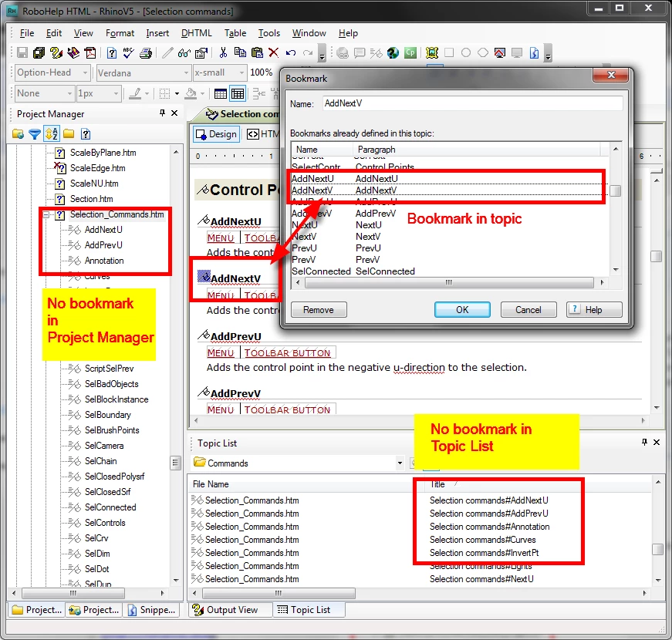Open the Commands folder dropdown in Topic List
Screen dimensions: 672x640
tap(400, 463)
